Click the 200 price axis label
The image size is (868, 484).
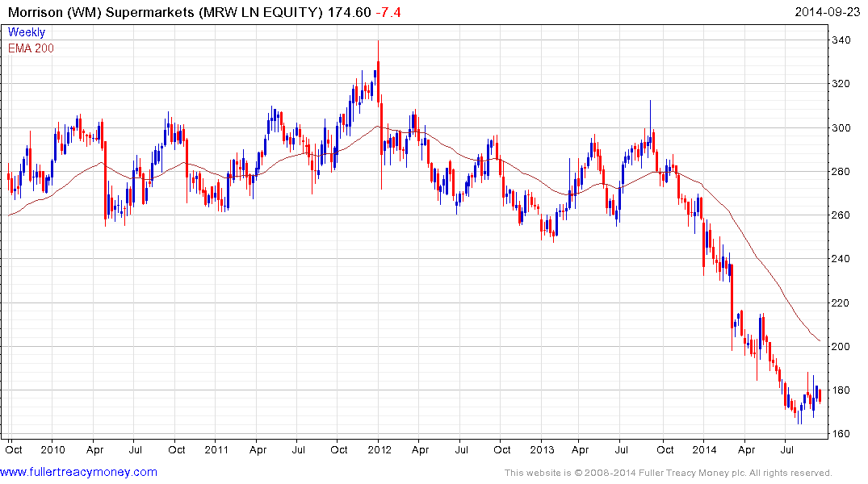point(841,346)
